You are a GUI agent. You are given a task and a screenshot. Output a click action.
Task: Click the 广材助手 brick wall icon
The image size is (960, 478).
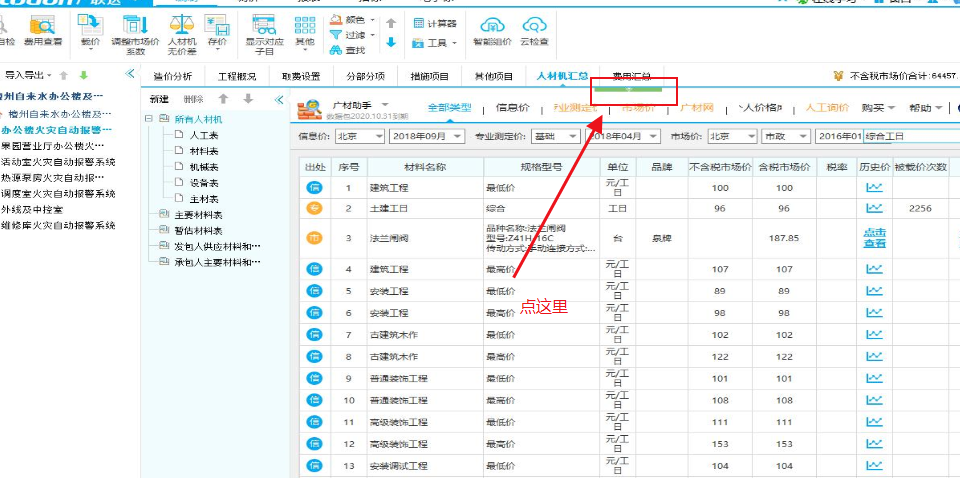click(x=309, y=108)
